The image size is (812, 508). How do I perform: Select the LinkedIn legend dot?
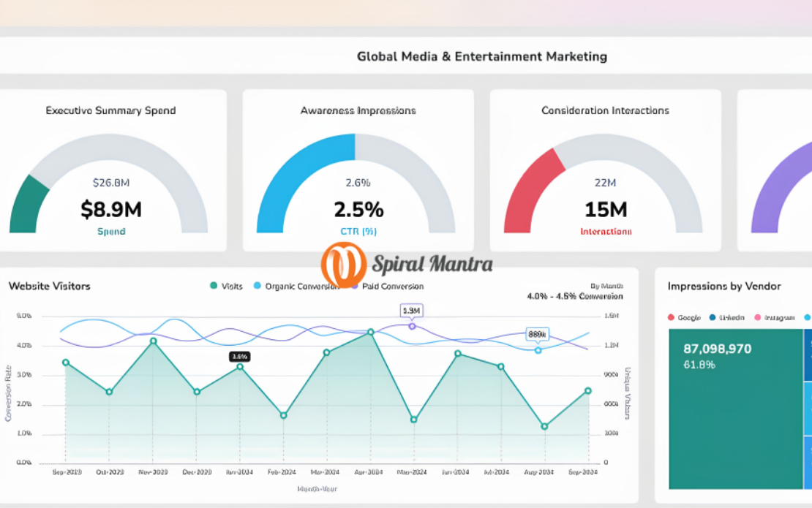(713, 316)
